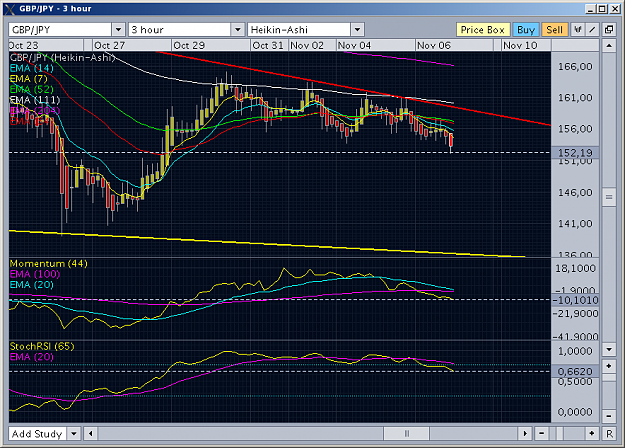
Task: Click the 3 hour timeframe field
Action: pyautogui.click(x=179, y=29)
